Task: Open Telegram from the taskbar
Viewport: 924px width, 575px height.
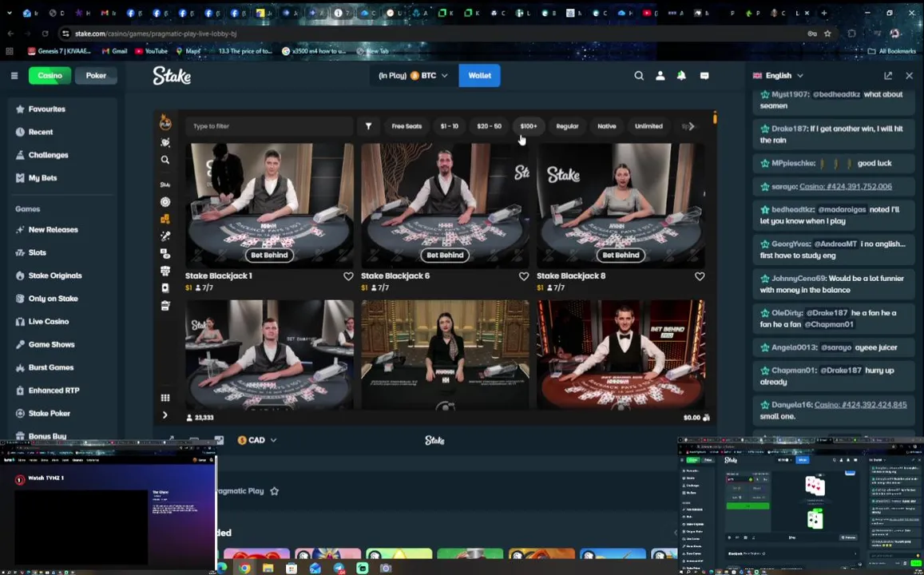Action: (x=339, y=568)
